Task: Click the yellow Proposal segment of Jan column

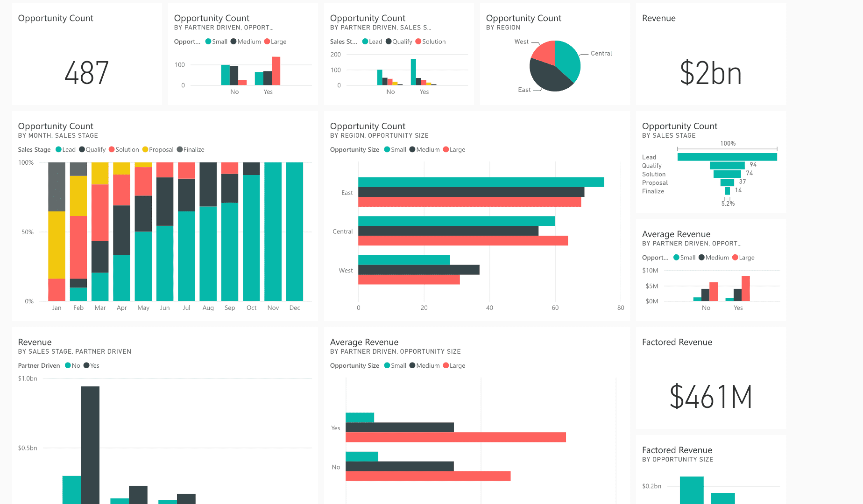Action: point(57,245)
